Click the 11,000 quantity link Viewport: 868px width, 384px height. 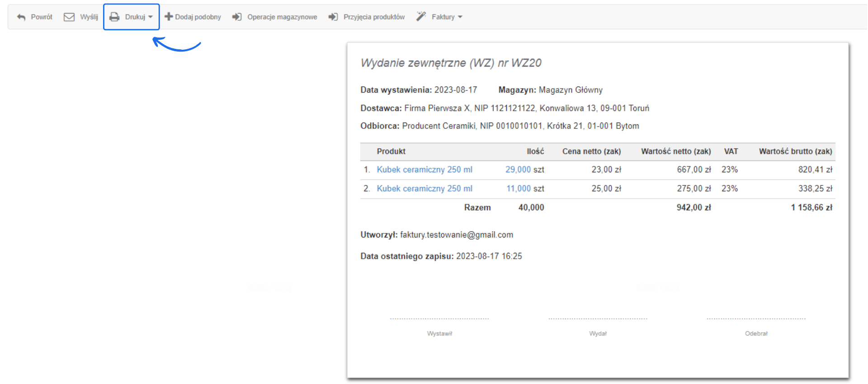pyautogui.click(x=518, y=189)
